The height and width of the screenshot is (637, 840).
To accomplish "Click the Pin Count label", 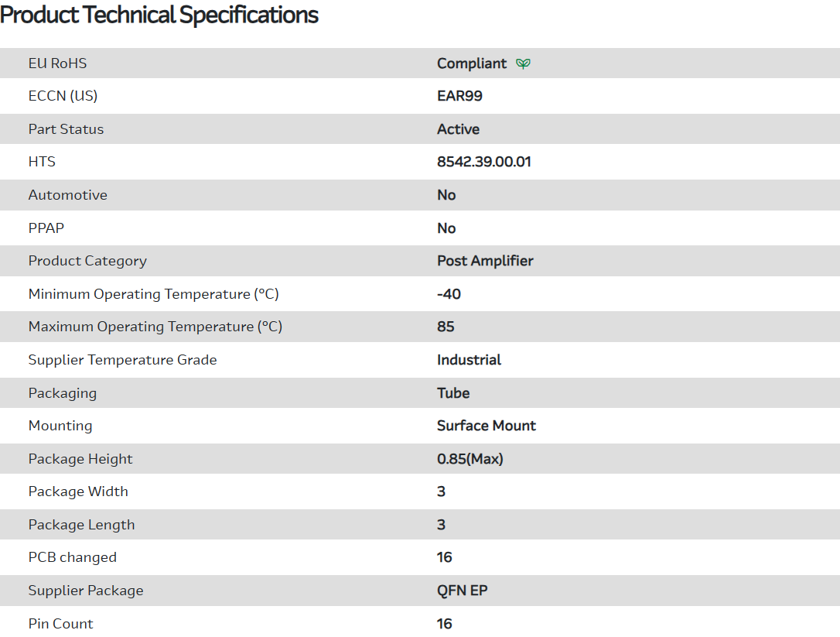I will (60, 624).
